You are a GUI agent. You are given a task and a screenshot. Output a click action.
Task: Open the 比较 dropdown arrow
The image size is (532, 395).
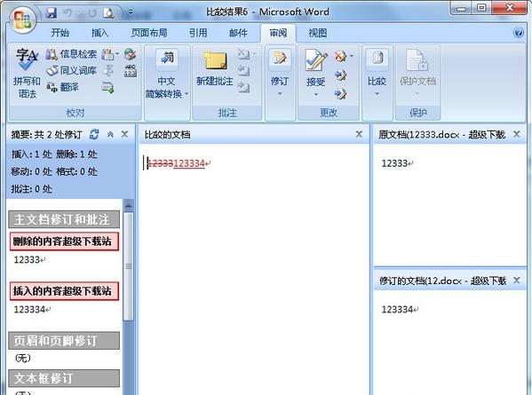[377, 94]
